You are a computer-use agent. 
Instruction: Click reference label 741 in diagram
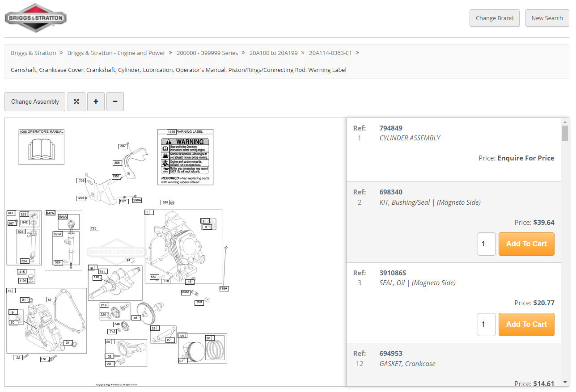(x=102, y=272)
